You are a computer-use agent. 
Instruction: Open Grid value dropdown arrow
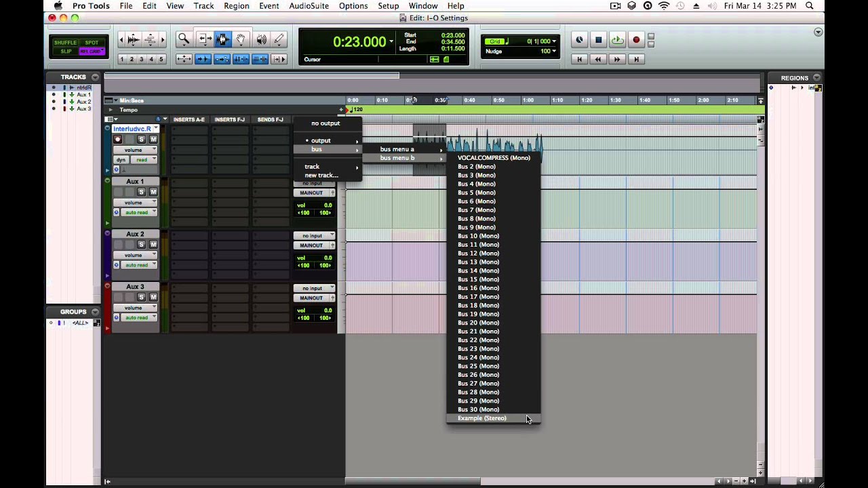click(553, 41)
